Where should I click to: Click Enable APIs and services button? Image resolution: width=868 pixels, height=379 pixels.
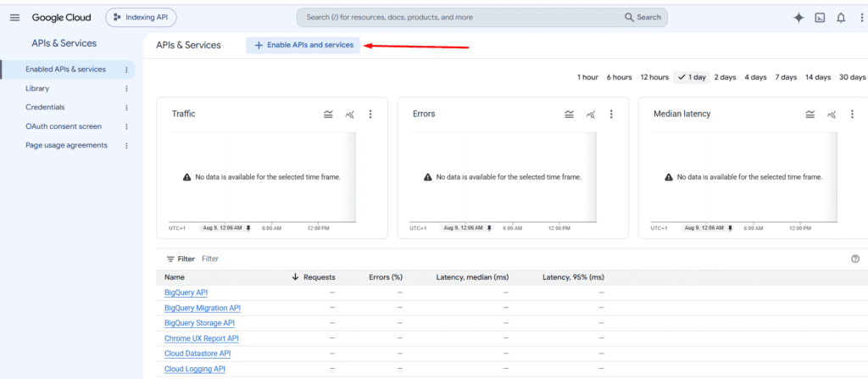303,45
